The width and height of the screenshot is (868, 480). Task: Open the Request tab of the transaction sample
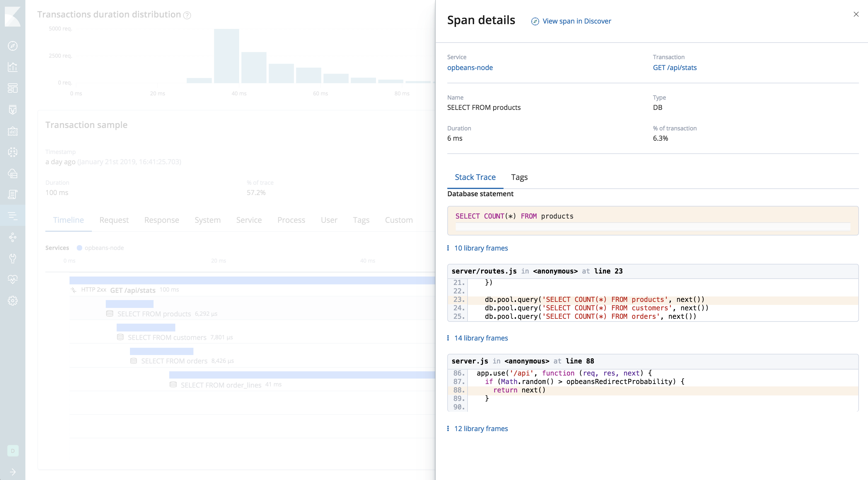click(114, 220)
